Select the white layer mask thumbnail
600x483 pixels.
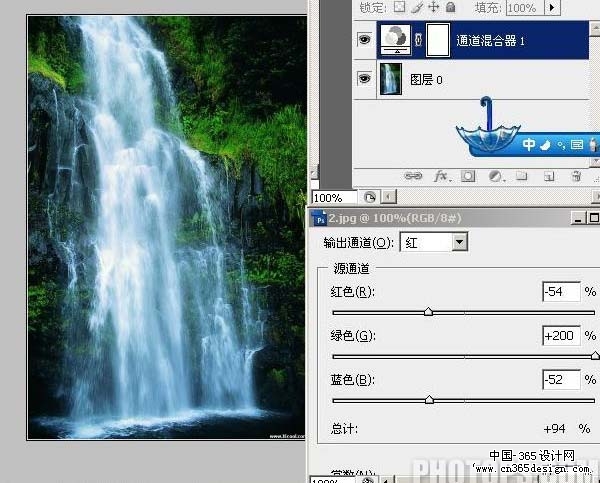point(438,40)
